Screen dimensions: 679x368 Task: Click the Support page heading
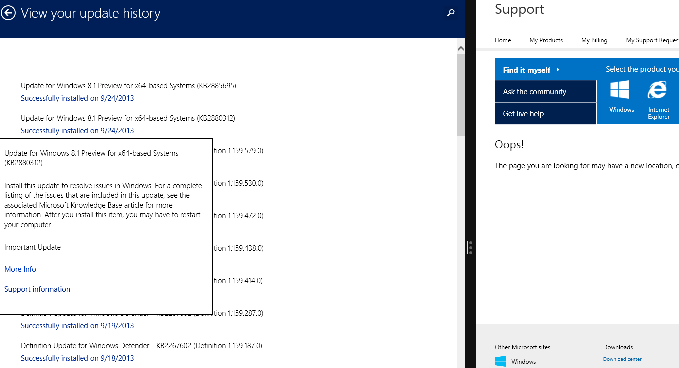[x=519, y=10]
